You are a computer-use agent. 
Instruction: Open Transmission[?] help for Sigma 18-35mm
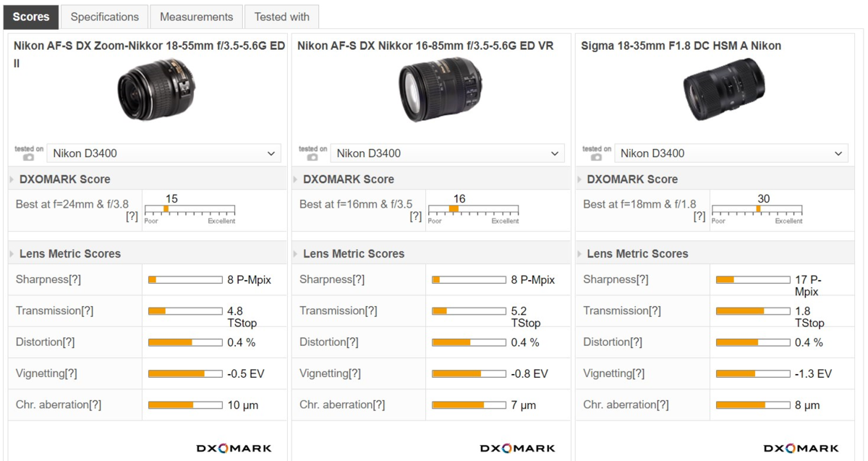pos(655,311)
